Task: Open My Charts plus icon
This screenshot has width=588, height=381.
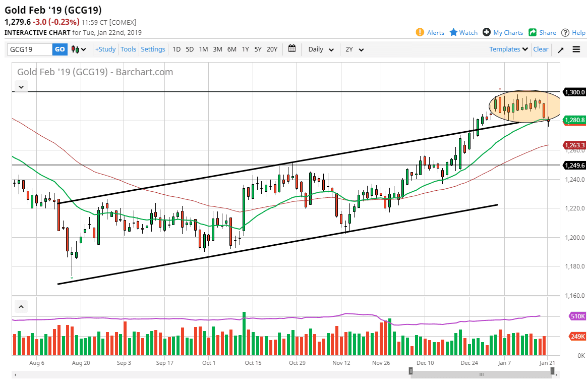Action: (486, 32)
